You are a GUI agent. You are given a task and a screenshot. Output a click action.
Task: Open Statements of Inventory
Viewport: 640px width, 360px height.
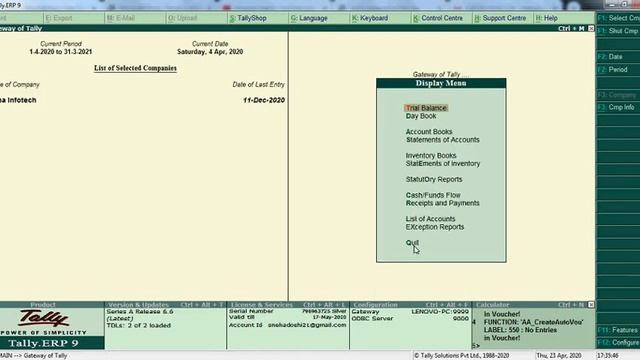tap(443, 163)
